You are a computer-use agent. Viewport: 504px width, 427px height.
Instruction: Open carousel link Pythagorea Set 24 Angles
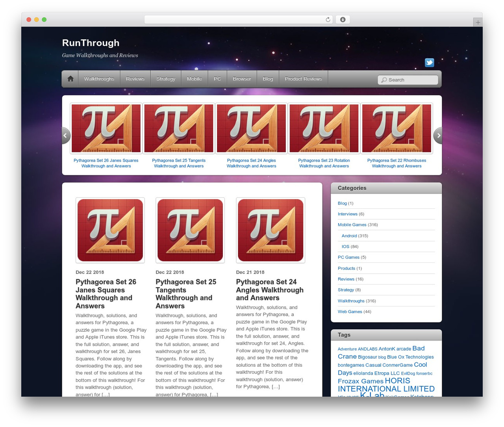click(251, 163)
